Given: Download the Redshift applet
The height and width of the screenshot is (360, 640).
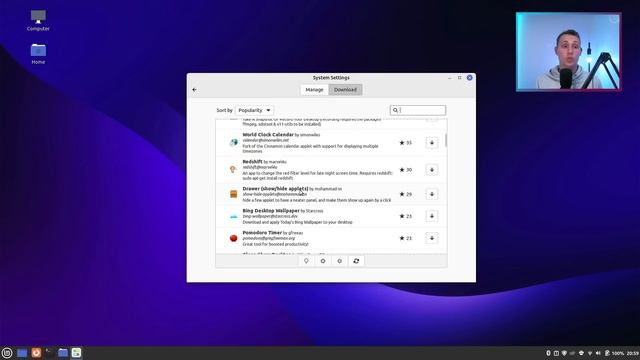Looking at the screenshot, I should pos(432,170).
